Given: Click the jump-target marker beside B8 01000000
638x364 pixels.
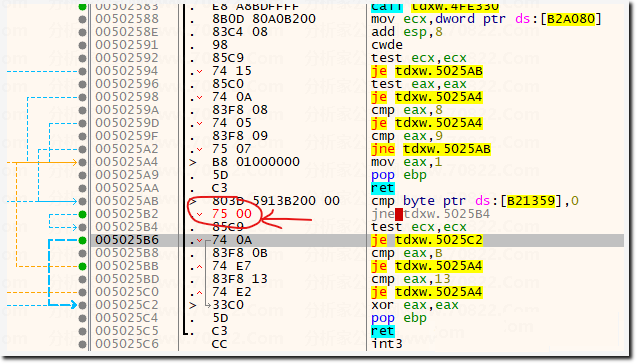Looking at the screenshot, I should [x=193, y=162].
